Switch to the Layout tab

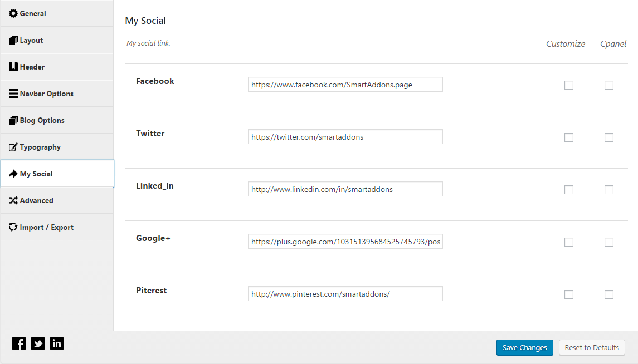57,40
